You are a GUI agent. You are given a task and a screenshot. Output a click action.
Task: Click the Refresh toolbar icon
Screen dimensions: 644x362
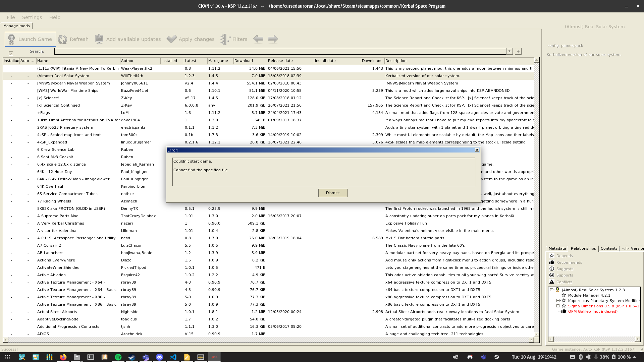(63, 39)
